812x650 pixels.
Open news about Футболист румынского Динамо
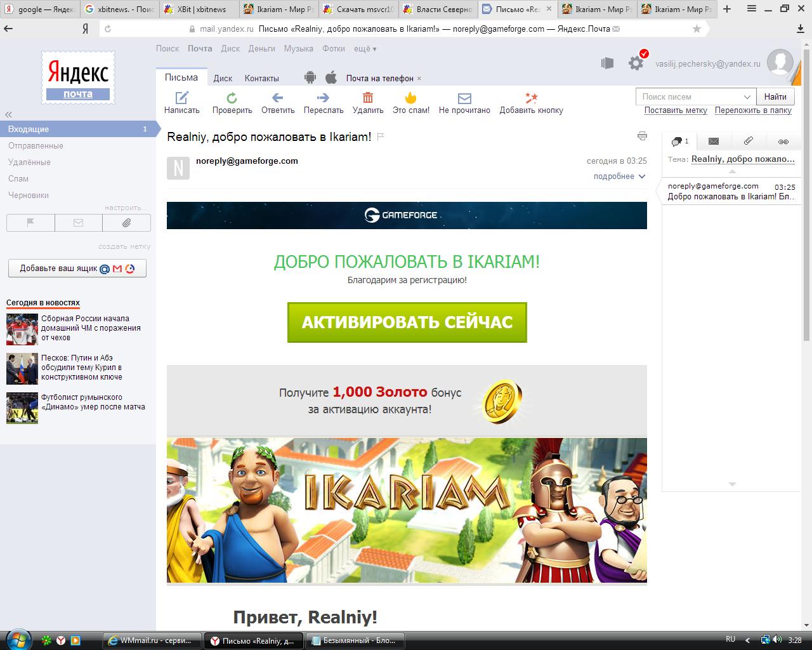click(x=93, y=402)
